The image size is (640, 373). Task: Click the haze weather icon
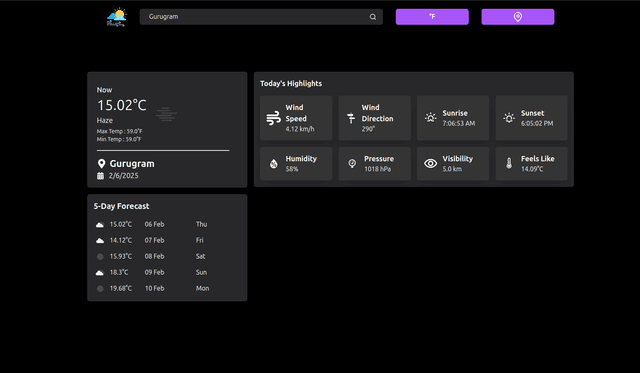166,114
